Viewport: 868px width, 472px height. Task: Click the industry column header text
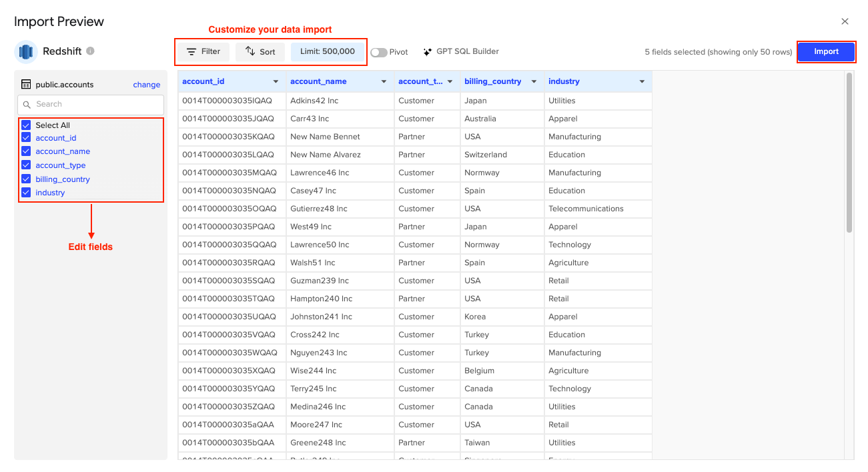tap(564, 81)
